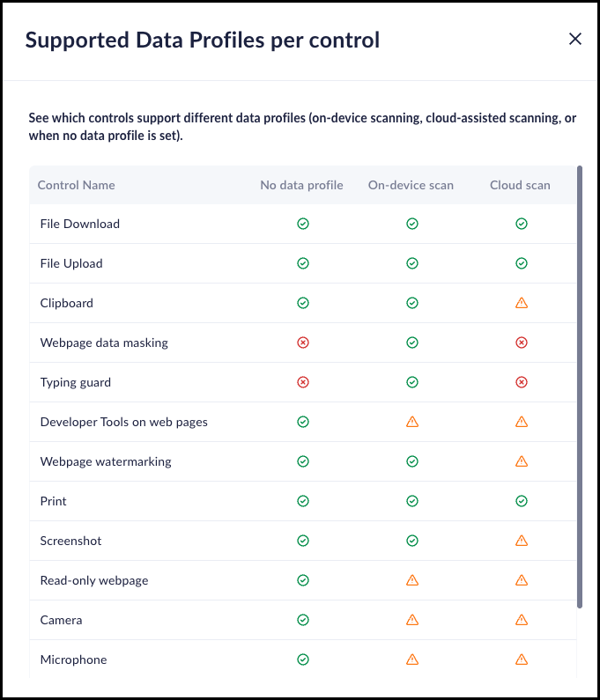Click the On-device scan column header
Image resolution: width=600 pixels, height=700 pixels.
pos(411,185)
